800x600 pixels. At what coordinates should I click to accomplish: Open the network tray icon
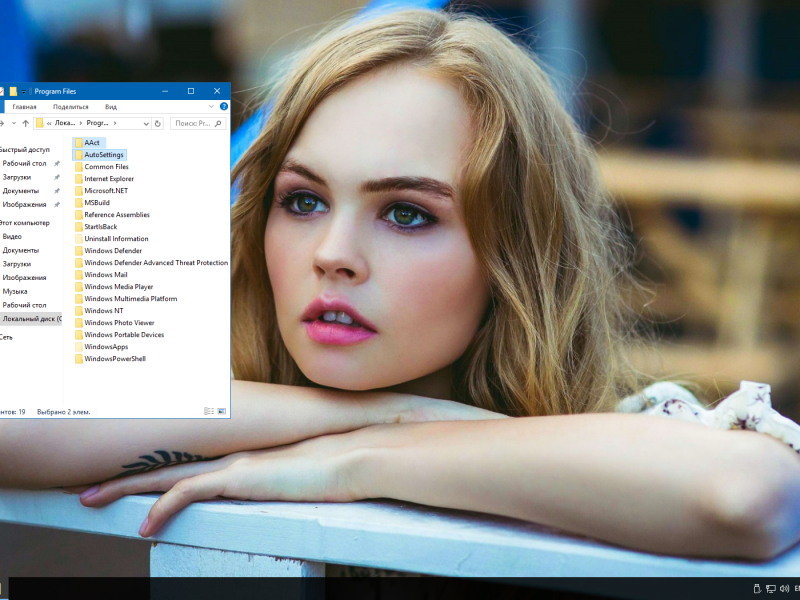(771, 589)
